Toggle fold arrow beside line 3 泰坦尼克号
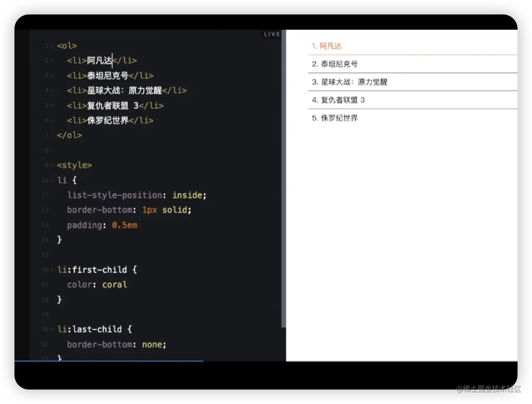Screen dimensions: 532x404 tap(52, 76)
